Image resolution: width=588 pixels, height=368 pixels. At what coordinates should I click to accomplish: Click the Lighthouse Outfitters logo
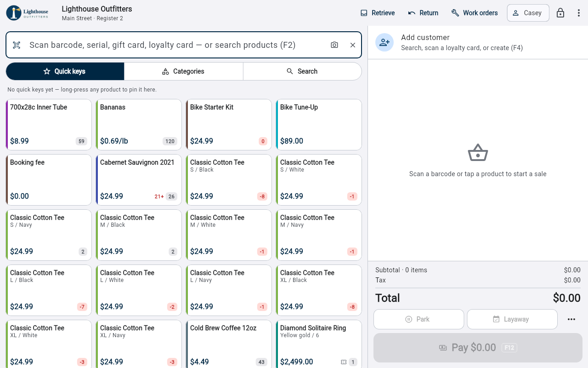pyautogui.click(x=28, y=13)
